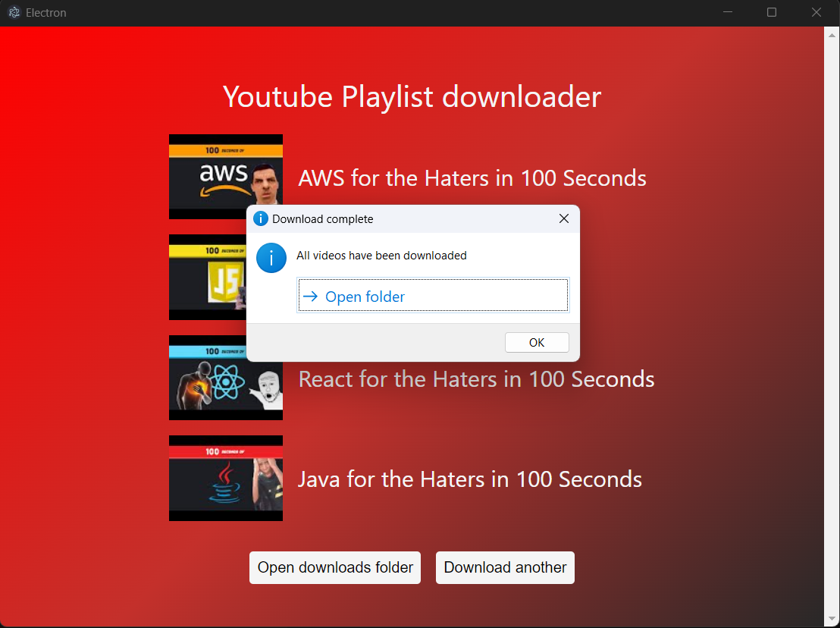Image resolution: width=840 pixels, height=628 pixels.
Task: Click the Open folder command link
Action: pos(433,295)
